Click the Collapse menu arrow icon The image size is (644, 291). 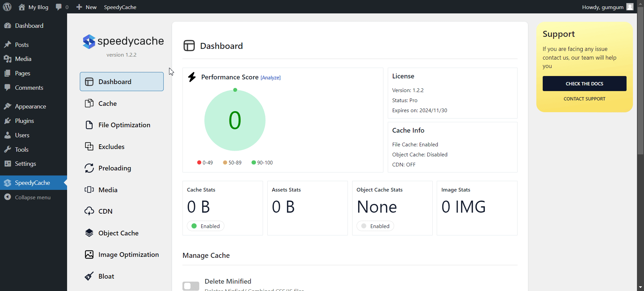[7, 197]
